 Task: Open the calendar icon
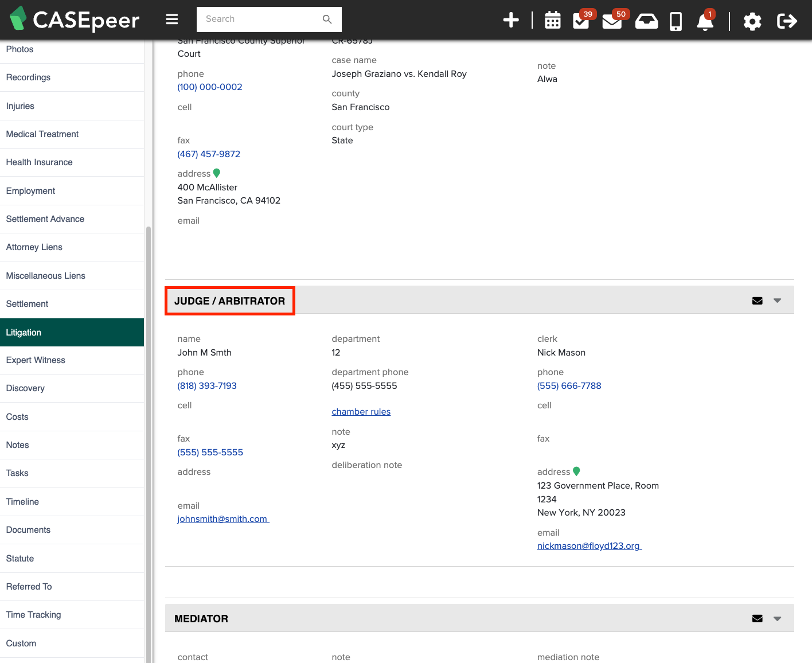tap(553, 21)
